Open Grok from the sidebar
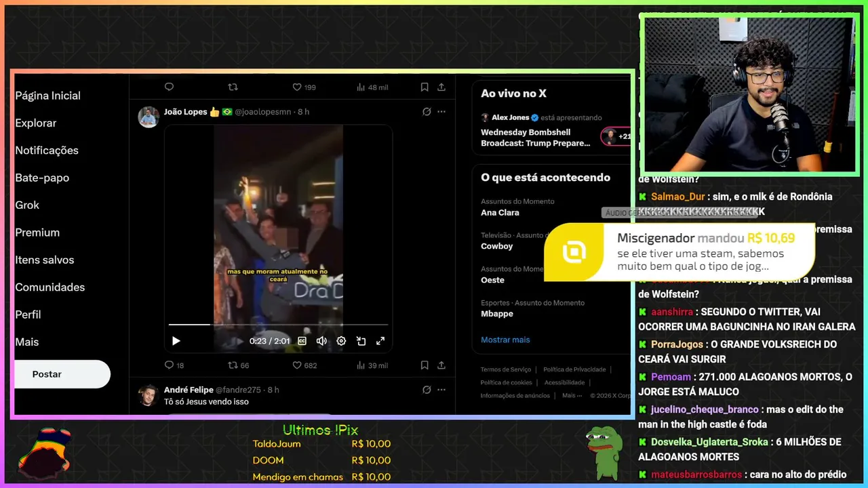This screenshot has height=488, width=868. point(27,205)
